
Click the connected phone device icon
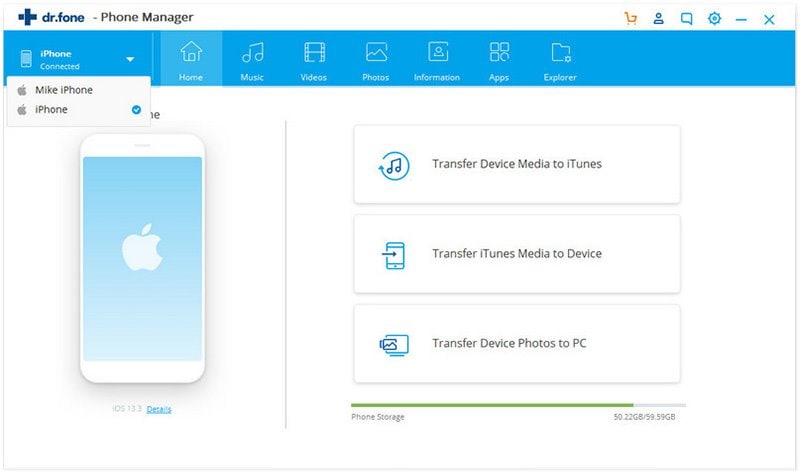point(26,59)
